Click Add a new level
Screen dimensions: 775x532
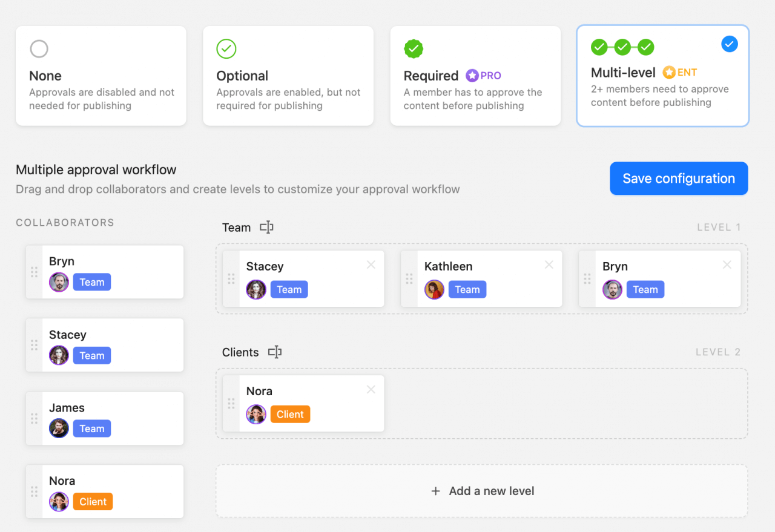pos(482,491)
